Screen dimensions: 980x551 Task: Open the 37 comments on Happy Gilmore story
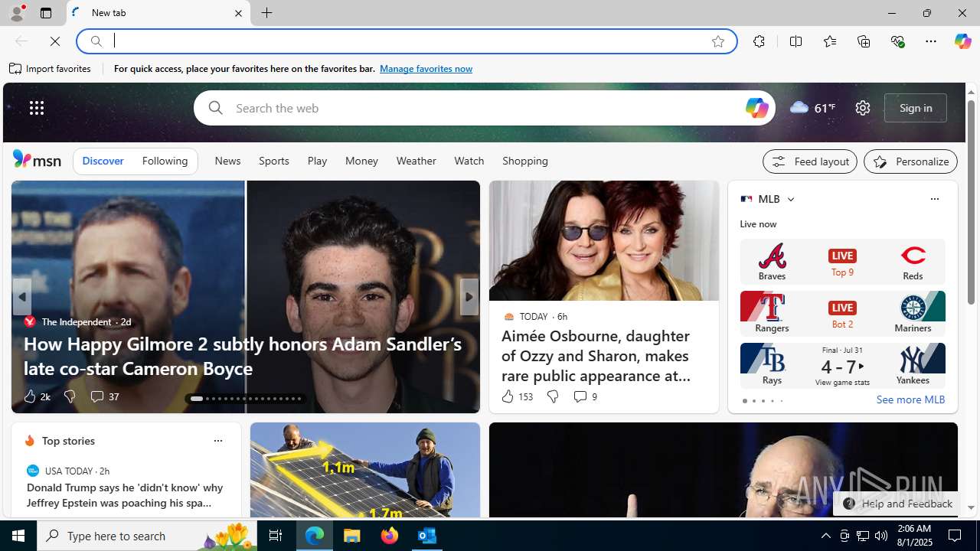pos(104,396)
